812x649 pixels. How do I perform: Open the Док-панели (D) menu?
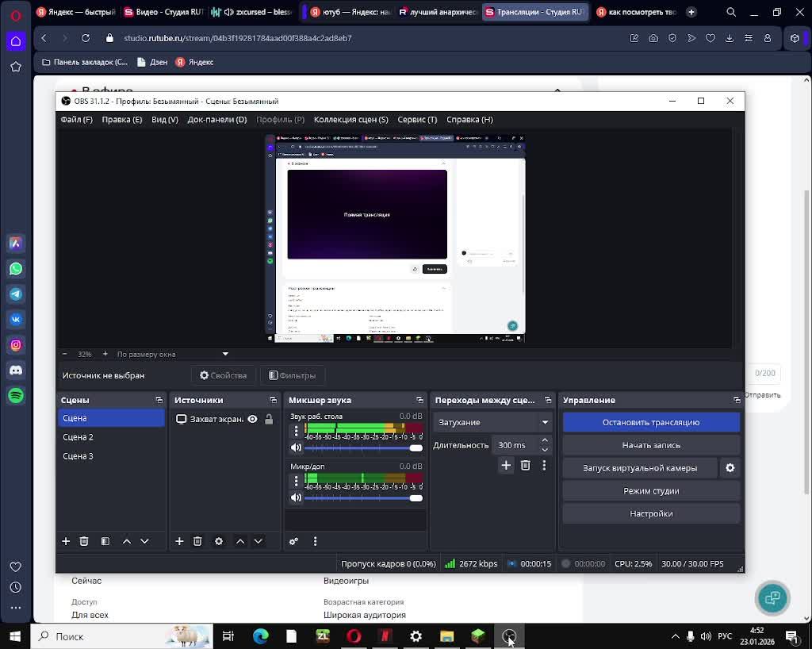[x=216, y=120]
